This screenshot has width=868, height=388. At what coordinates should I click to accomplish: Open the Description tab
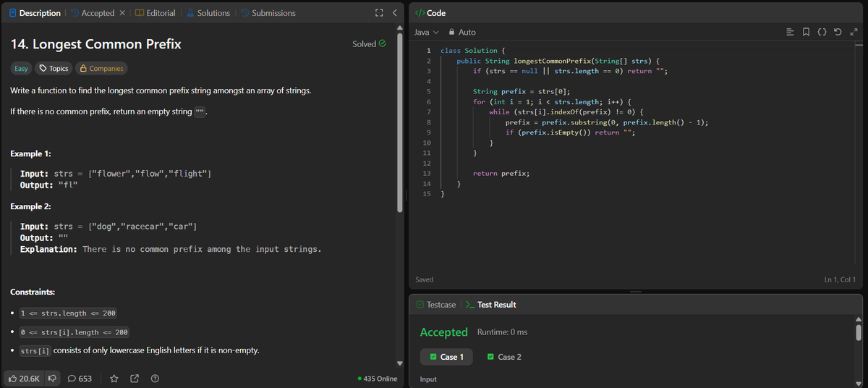tap(35, 13)
